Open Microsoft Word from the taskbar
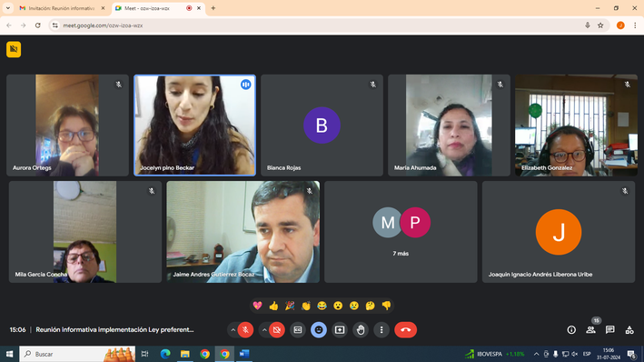Screen dimensions: 644x362 click(x=244, y=354)
